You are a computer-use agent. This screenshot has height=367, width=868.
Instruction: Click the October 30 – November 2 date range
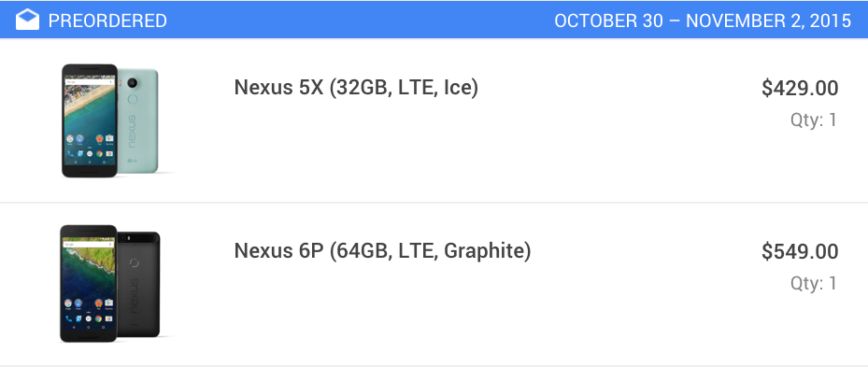[x=703, y=21]
